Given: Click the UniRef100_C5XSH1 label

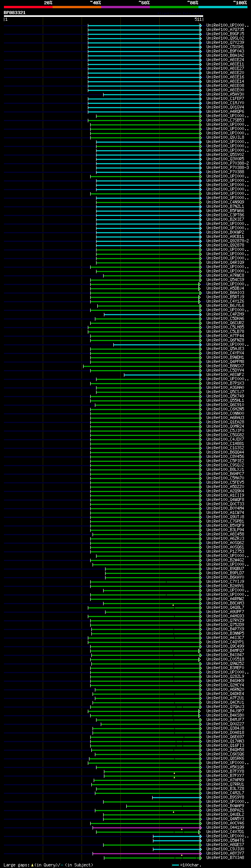Looking at the screenshot, I should pos(225,47).
